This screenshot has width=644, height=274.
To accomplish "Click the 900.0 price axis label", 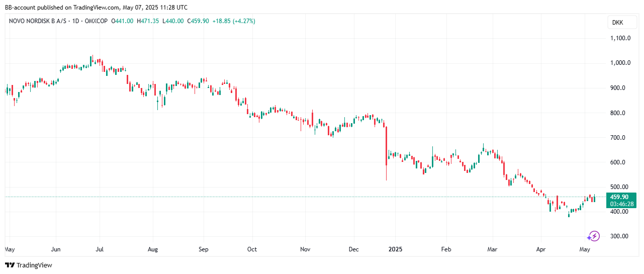I will pyautogui.click(x=617, y=88).
